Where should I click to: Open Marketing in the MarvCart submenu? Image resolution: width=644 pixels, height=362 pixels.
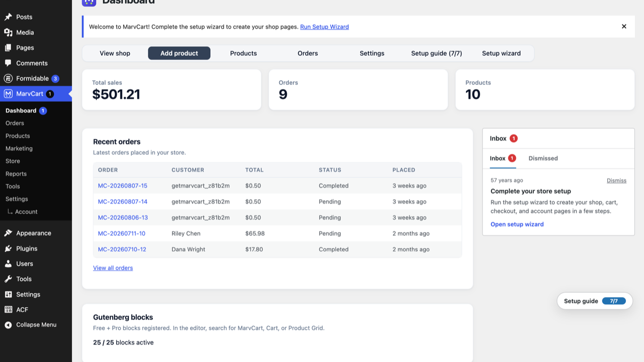coord(19,148)
